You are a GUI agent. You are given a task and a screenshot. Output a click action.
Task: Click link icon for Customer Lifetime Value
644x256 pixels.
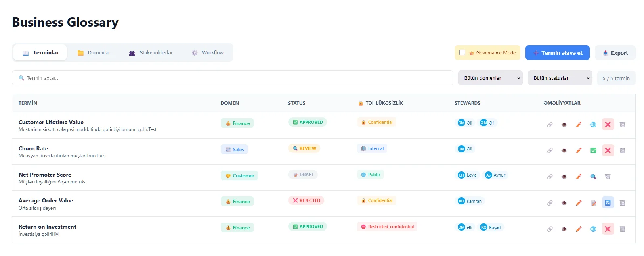(x=550, y=125)
